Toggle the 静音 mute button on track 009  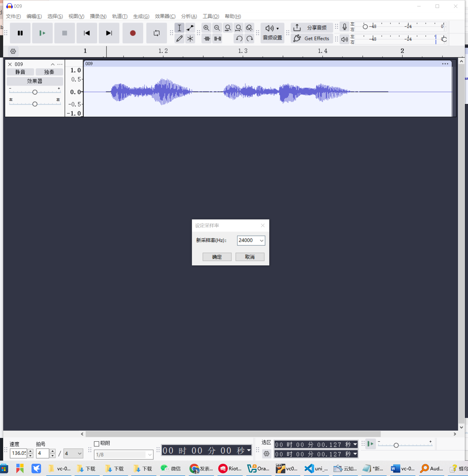pos(20,72)
